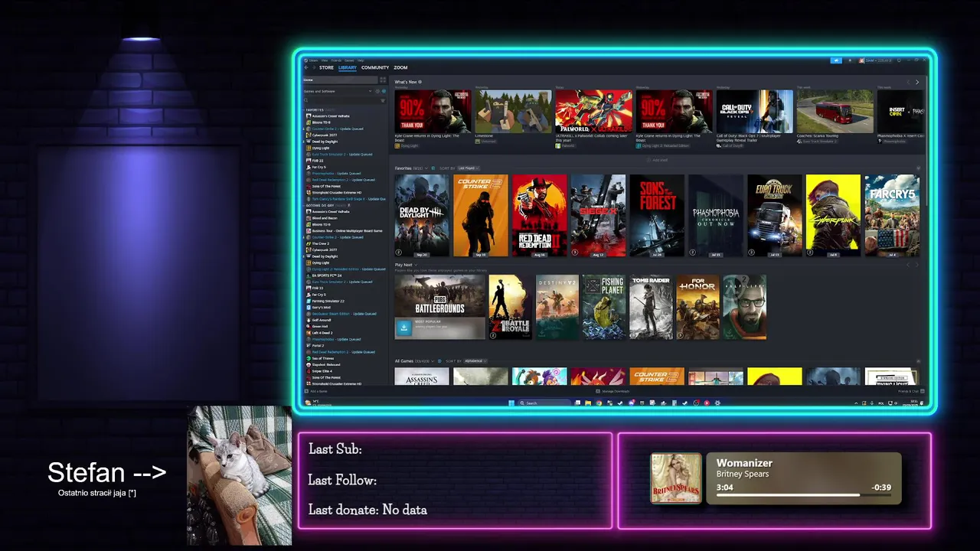
Task: Toggle the ready-to-play sidebar filter
Action: [384, 91]
